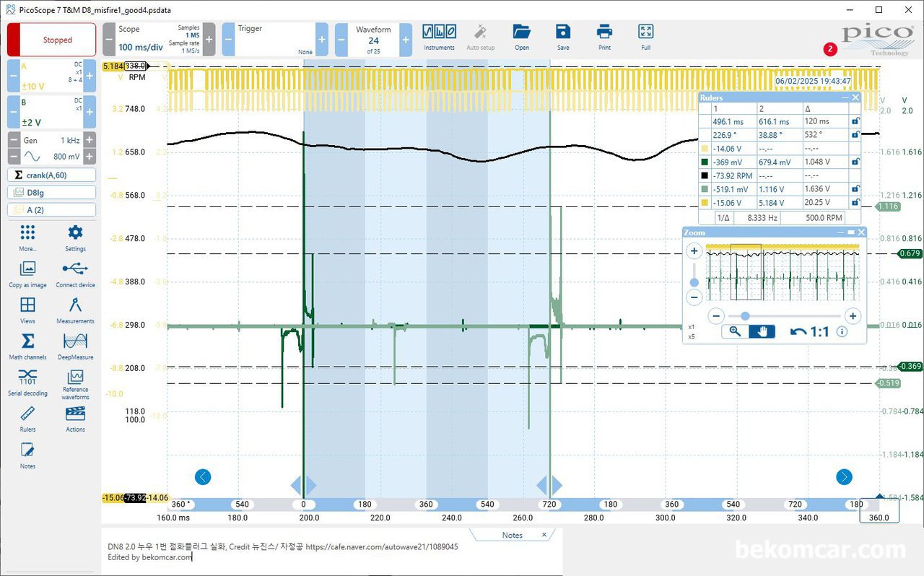
Task: Go to next waveform with plus
Action: (406, 39)
